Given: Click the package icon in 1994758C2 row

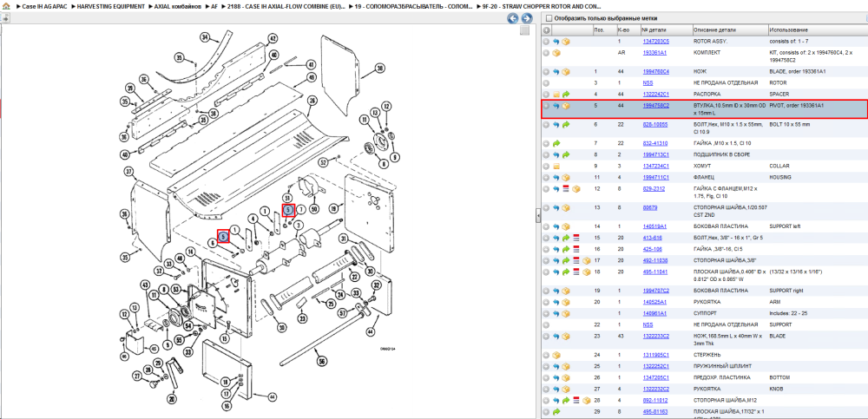Looking at the screenshot, I should pyautogui.click(x=566, y=106).
